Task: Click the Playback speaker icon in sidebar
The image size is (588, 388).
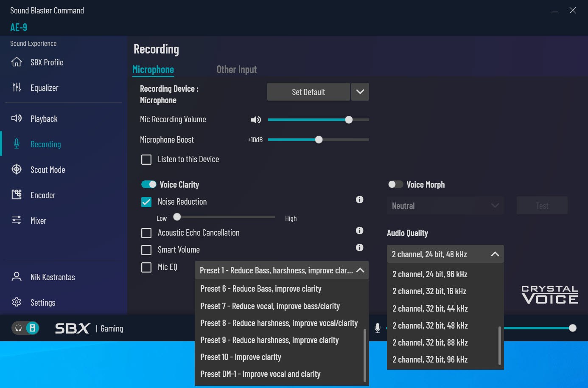Action: point(17,118)
